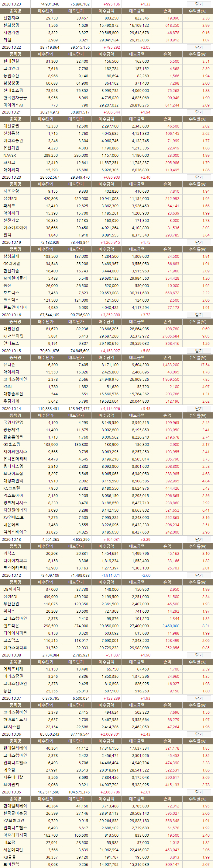
Task: Close the 2020.10.07 trade section
Action: [x=199, y=698]
